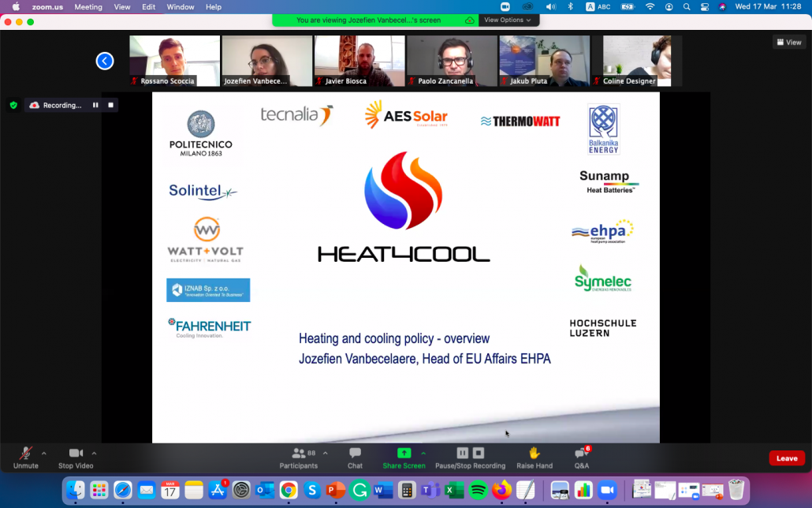The image size is (812, 508).
Task: Open the battery status menu
Action: coord(628,7)
